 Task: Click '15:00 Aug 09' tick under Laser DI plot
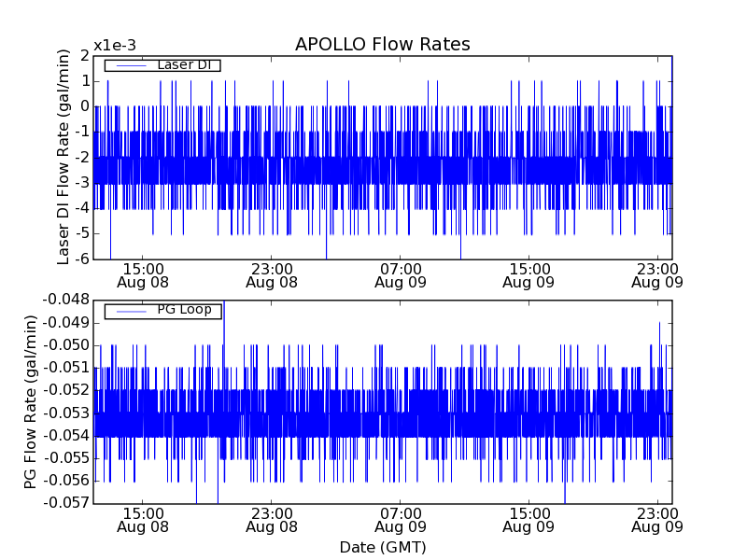point(529,276)
